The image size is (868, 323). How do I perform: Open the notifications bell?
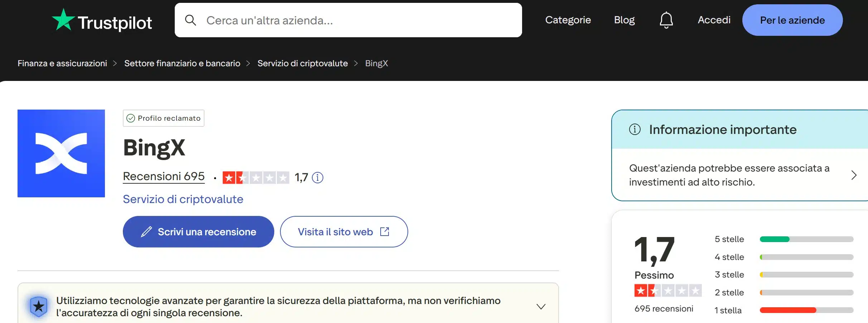coord(666,20)
